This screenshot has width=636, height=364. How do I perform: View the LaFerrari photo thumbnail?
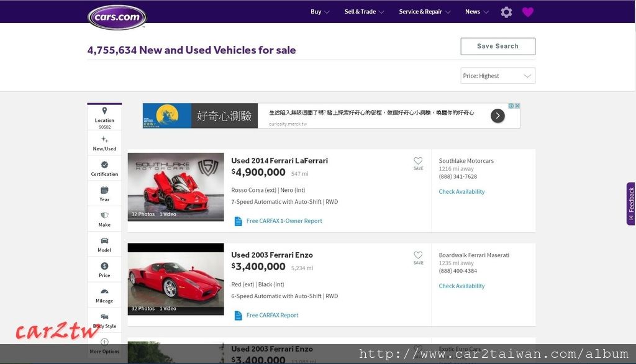176,187
